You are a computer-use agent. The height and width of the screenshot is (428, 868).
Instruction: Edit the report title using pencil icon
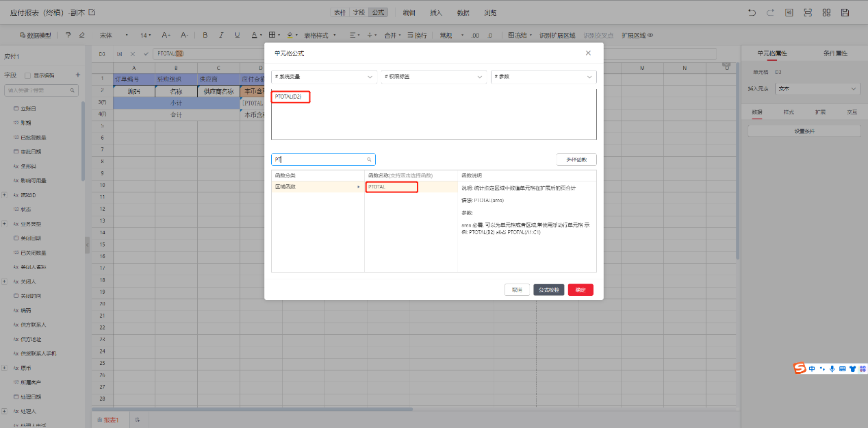(x=92, y=12)
